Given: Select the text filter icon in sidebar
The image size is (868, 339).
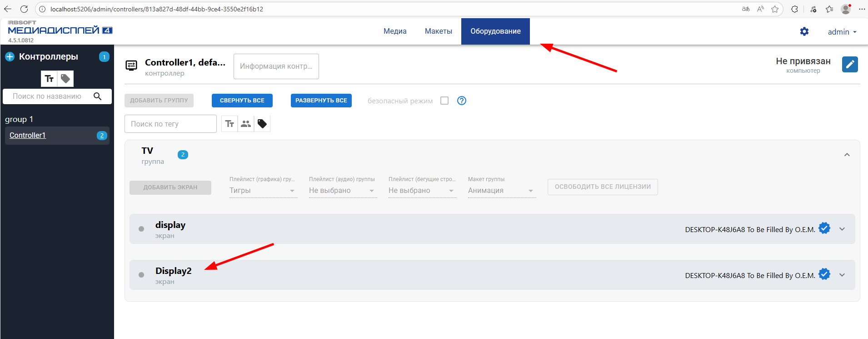Looking at the screenshot, I should (x=49, y=79).
